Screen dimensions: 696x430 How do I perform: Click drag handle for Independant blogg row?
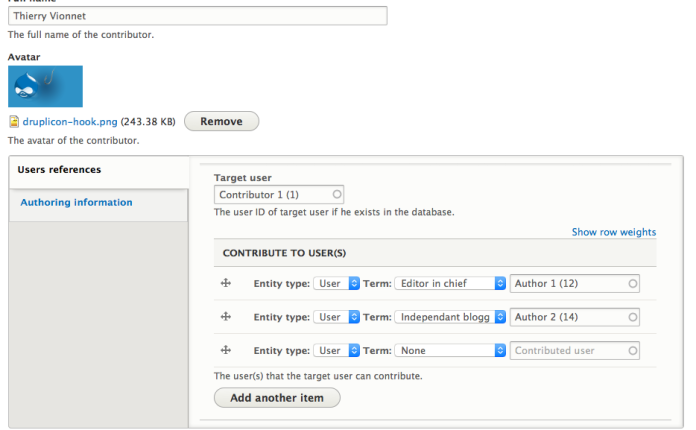226,316
